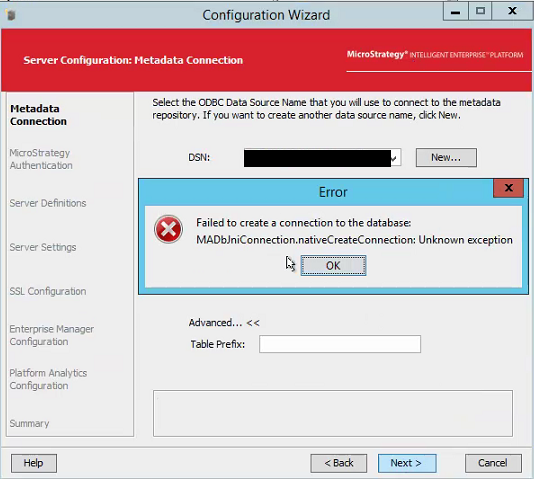Proceed with the Next > button
The width and height of the screenshot is (534, 479).
click(x=407, y=463)
